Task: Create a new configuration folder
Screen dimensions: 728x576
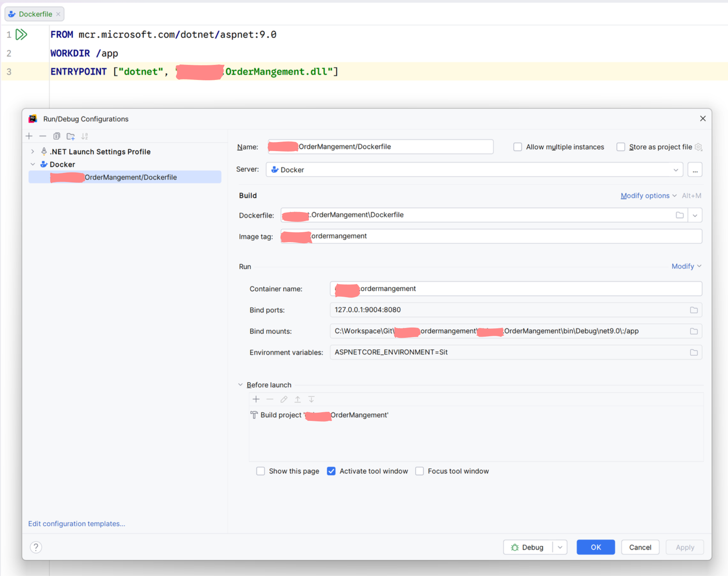Action: [71, 136]
